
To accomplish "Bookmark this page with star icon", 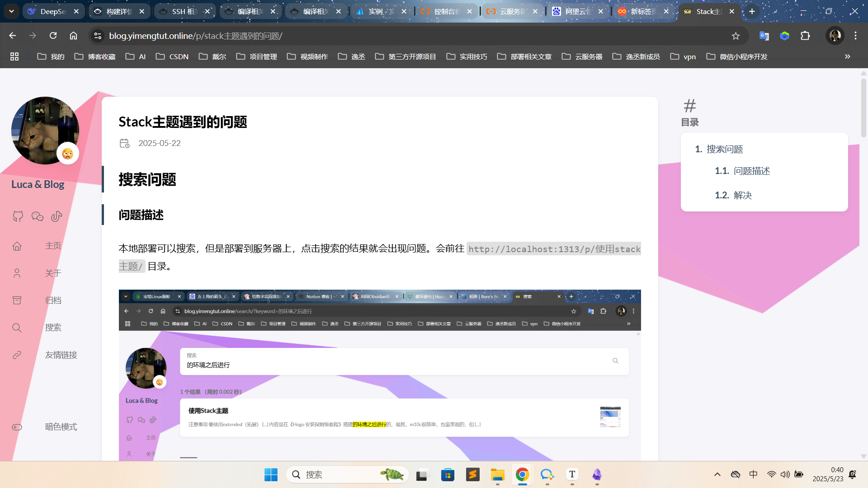I will (x=736, y=36).
